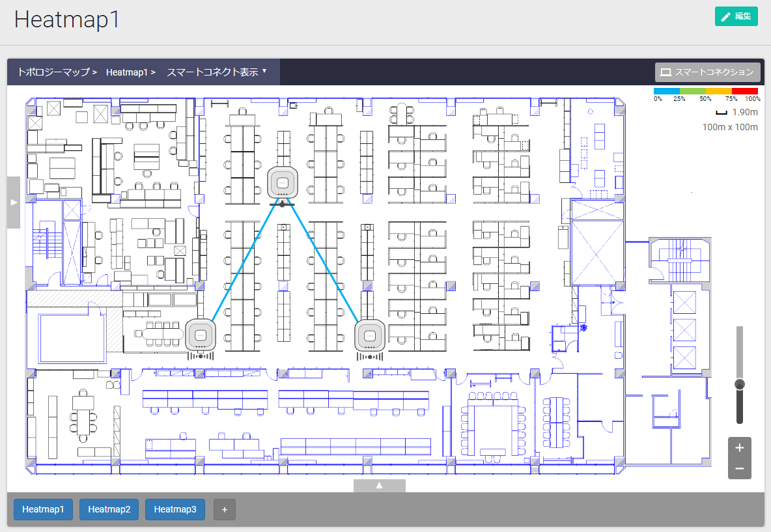Expand the bottom panel up arrow
771x532 pixels.
tap(379, 486)
